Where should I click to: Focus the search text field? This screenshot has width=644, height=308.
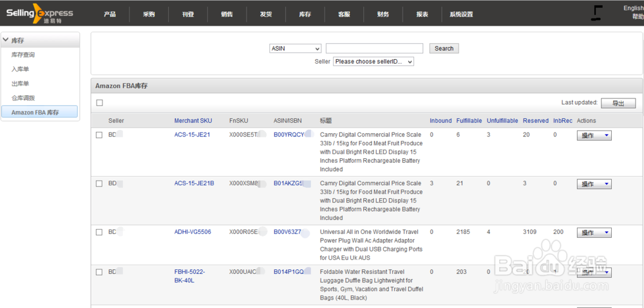click(x=375, y=48)
